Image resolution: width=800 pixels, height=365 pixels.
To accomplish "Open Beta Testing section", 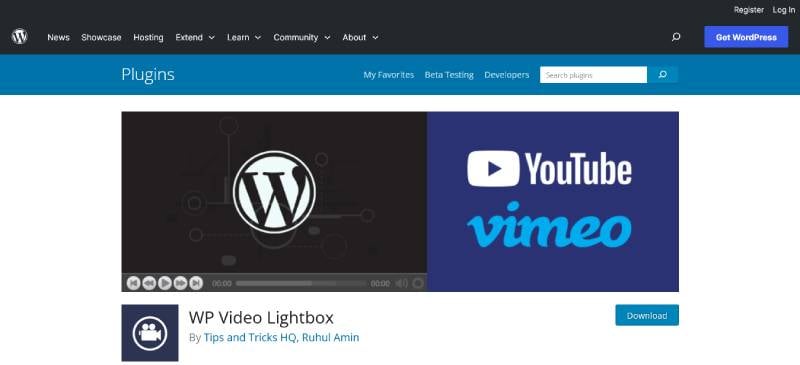I will pos(449,75).
